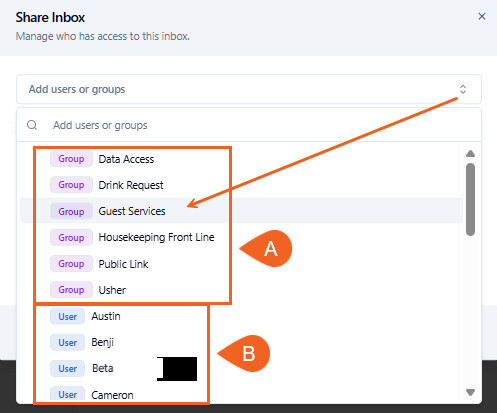This screenshot has width=497, height=413.
Task: Select the Public Link group
Action: point(241,264)
